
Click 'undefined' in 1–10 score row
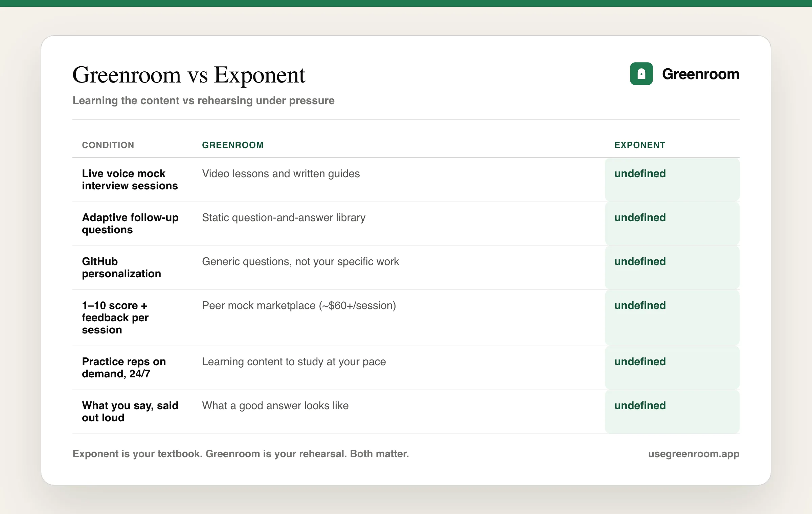coord(640,305)
